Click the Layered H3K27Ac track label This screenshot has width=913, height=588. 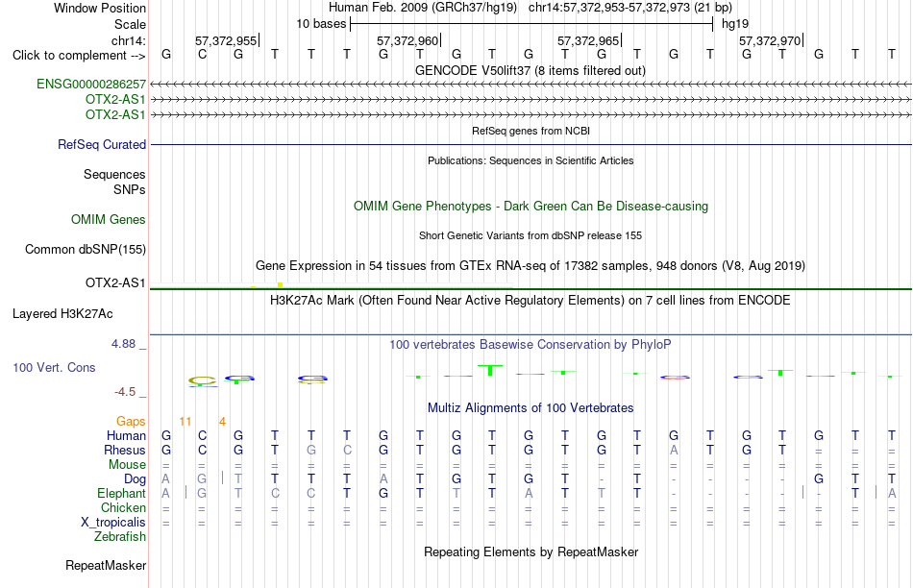click(62, 314)
